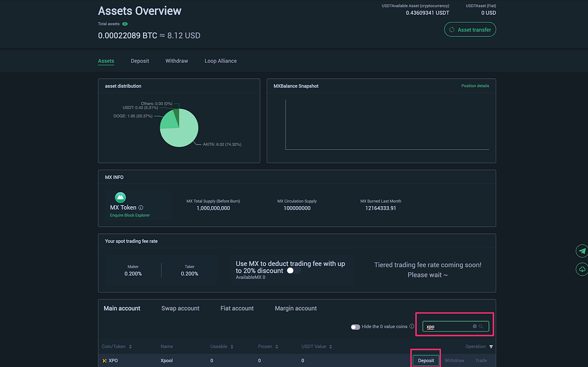
Task: Sort by Coin/Token column arrows
Action: (x=130, y=347)
